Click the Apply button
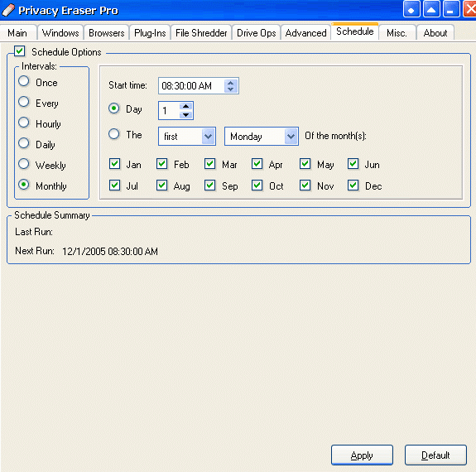This screenshot has height=472, width=476. (x=362, y=455)
